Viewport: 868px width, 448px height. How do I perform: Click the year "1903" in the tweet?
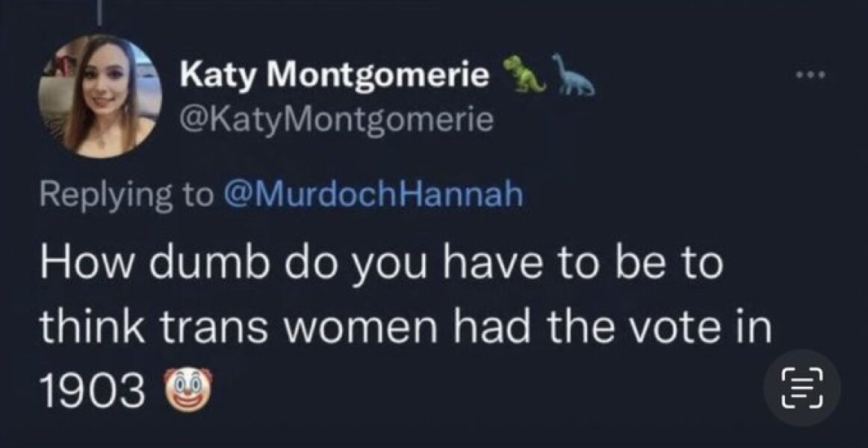tap(93, 391)
